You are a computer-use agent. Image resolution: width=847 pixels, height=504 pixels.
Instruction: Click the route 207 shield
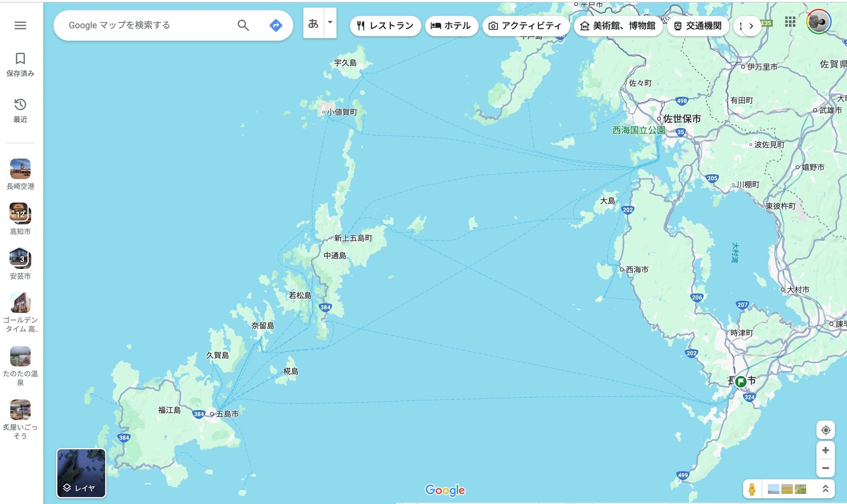[742, 305]
